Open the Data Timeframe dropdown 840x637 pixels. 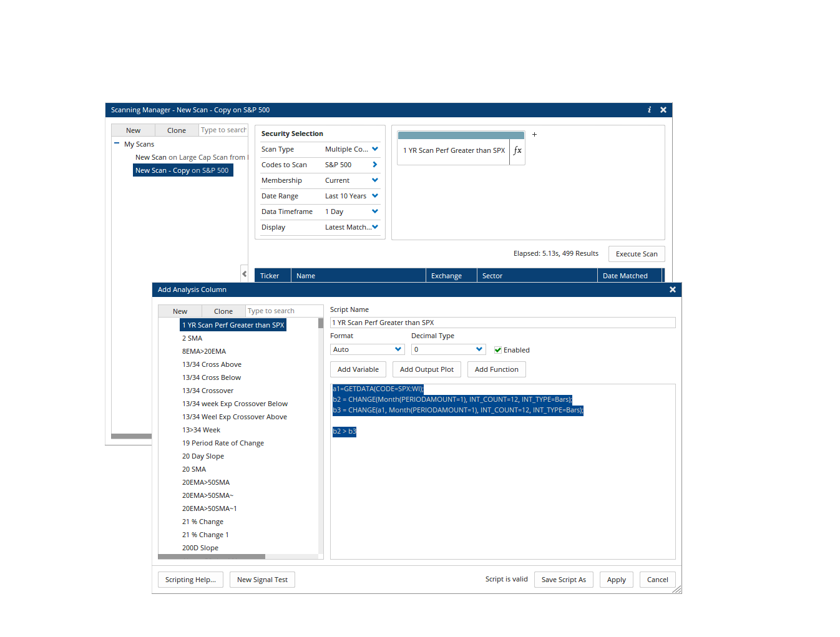tap(351, 212)
